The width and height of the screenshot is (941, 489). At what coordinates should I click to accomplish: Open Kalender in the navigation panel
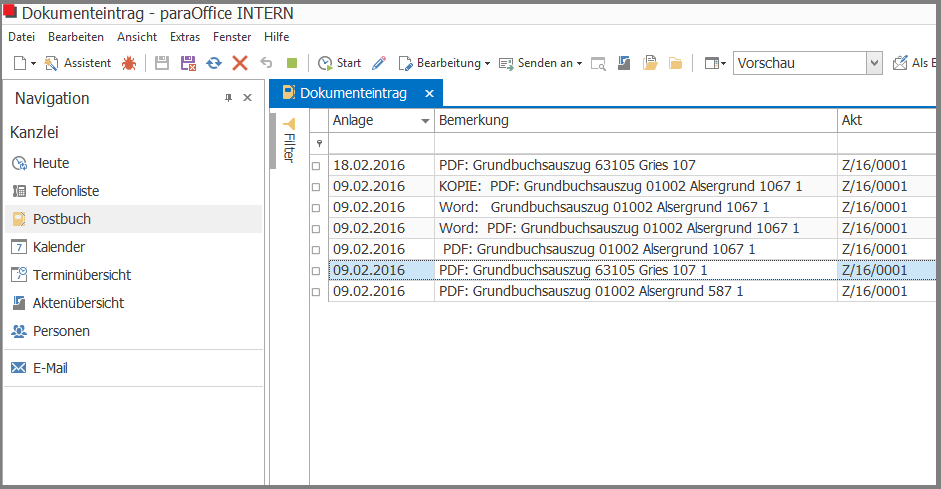click(x=58, y=247)
